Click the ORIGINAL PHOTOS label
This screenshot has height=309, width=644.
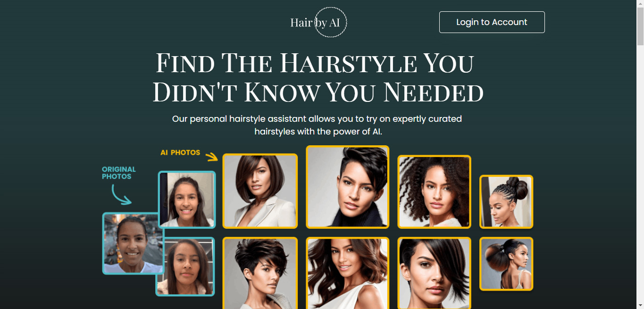(119, 173)
